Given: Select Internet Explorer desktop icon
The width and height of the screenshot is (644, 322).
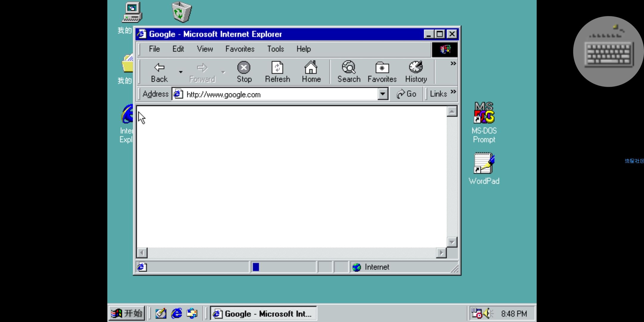Looking at the screenshot, I should tap(126, 124).
